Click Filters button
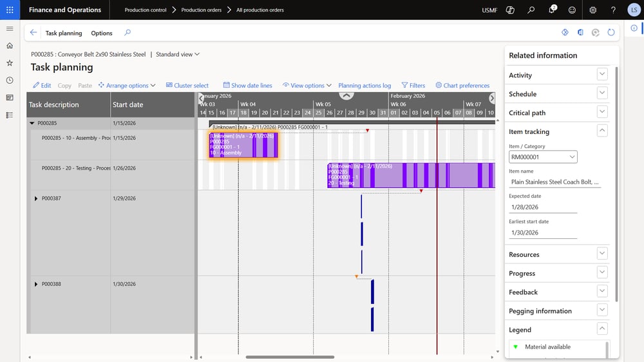The image size is (644, 362). pos(413,86)
